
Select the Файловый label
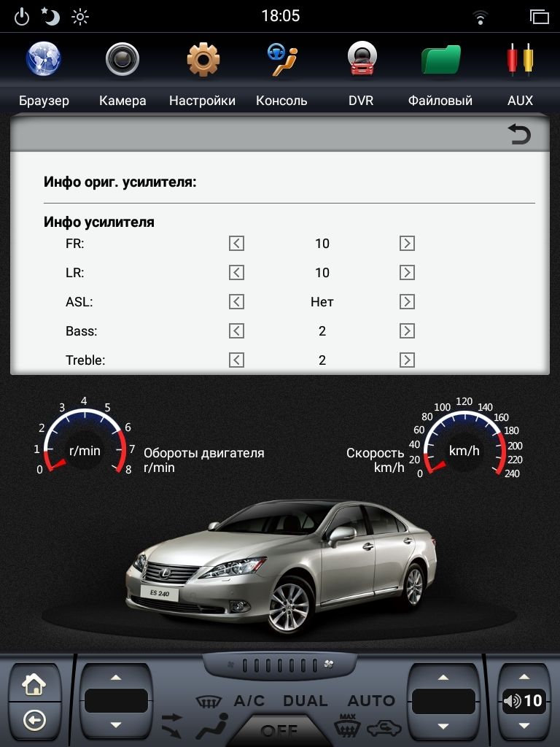click(440, 101)
